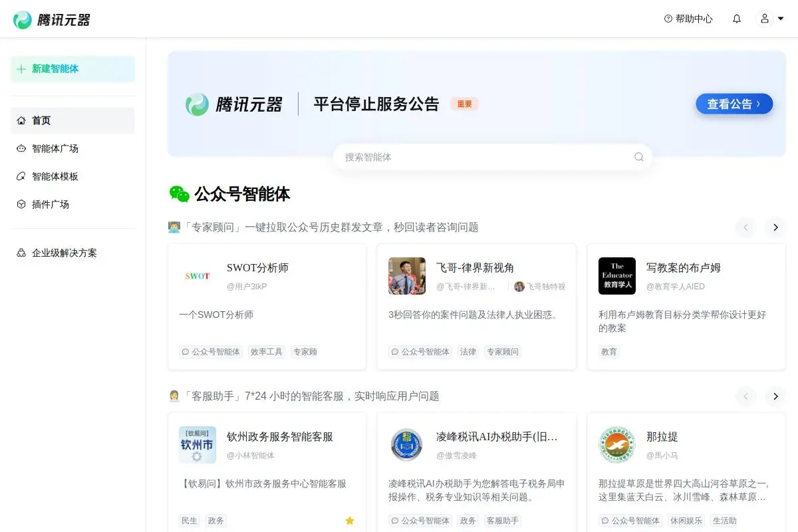The width and height of the screenshot is (798, 532).
Task: Click the 飞哥-律界新视角 card title
Action: pos(475,268)
